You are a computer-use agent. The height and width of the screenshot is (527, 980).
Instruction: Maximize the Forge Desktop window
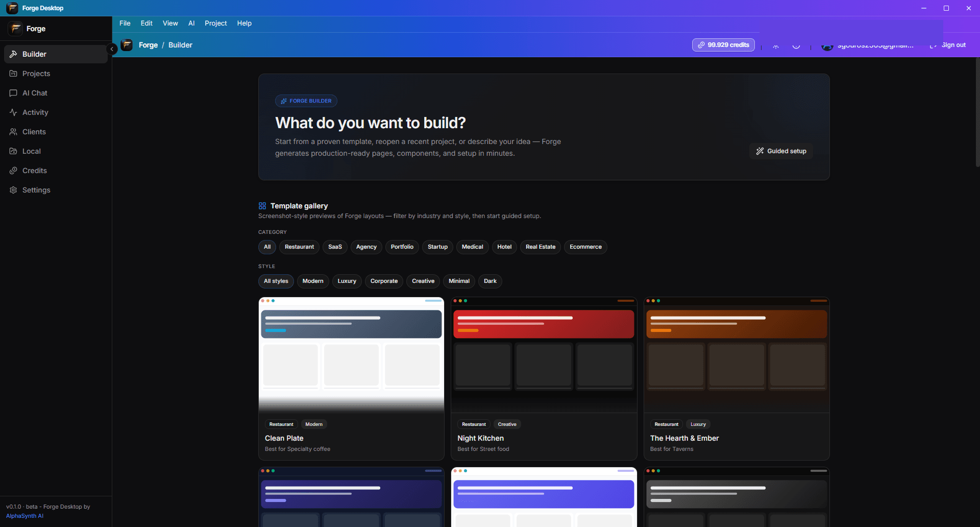pyautogui.click(x=946, y=8)
